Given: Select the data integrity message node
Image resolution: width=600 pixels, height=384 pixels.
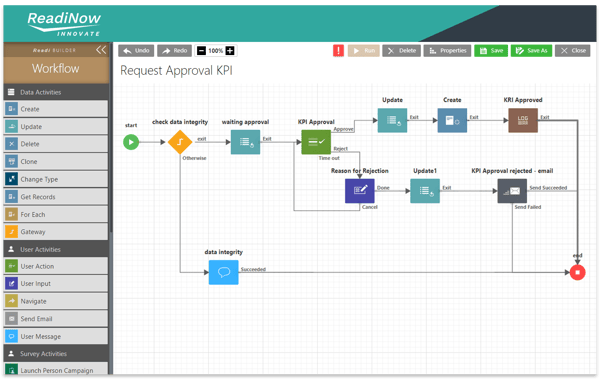Looking at the screenshot, I should (223, 272).
